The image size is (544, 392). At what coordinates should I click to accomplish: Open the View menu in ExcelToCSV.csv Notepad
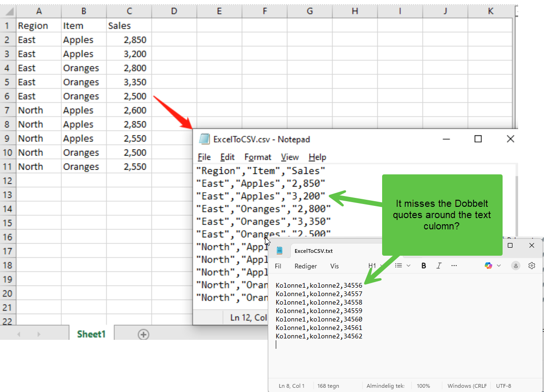tap(290, 157)
